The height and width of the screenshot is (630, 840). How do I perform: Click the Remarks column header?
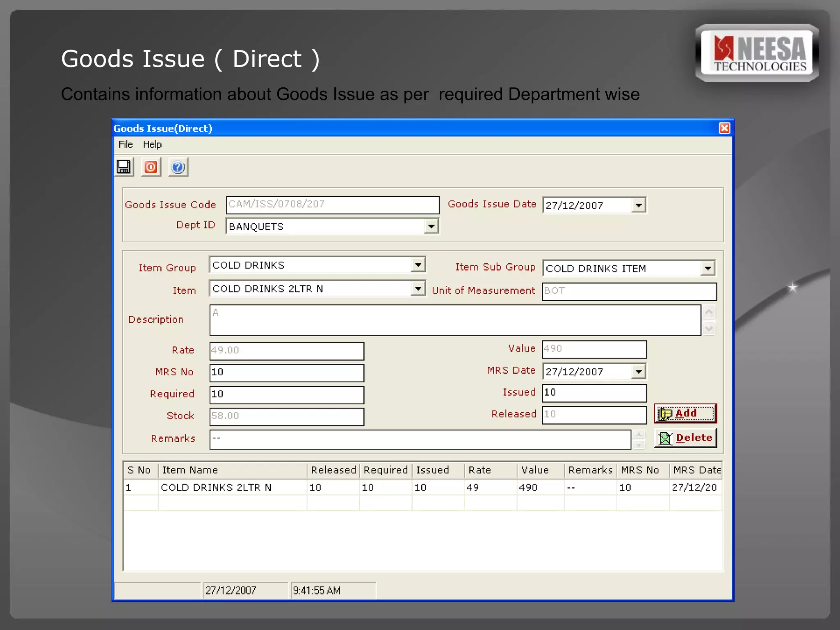(591, 470)
